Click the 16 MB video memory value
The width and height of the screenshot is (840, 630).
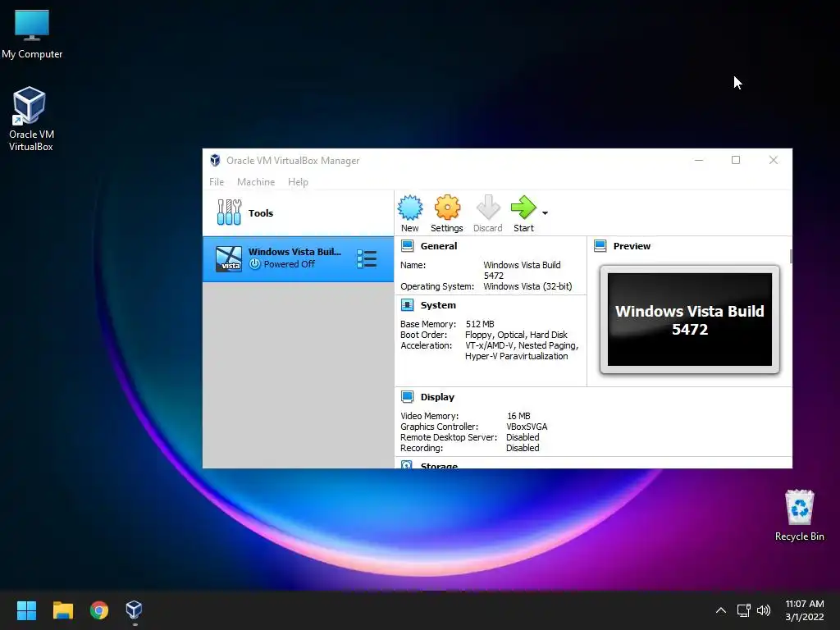pos(518,416)
